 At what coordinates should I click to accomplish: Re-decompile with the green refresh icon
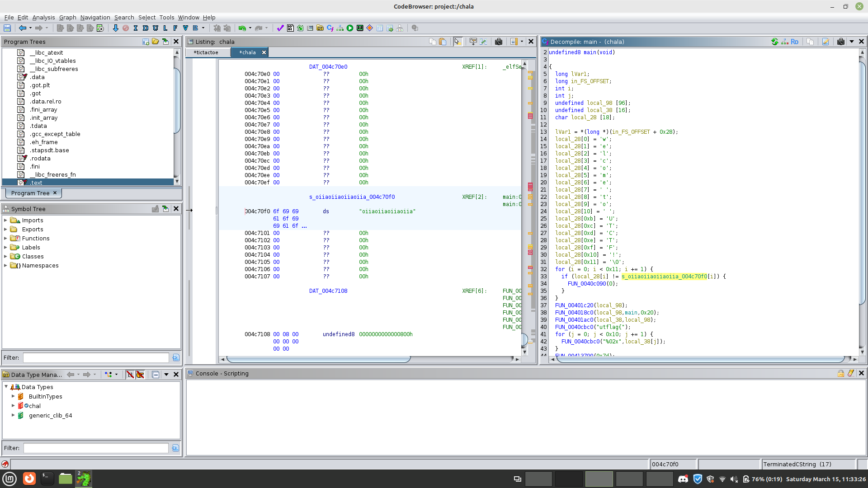pos(774,42)
